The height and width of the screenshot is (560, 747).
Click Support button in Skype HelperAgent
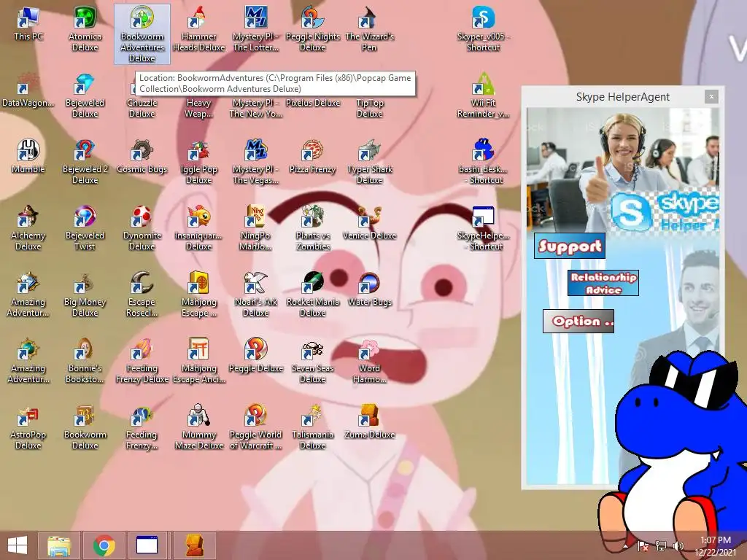(x=569, y=246)
